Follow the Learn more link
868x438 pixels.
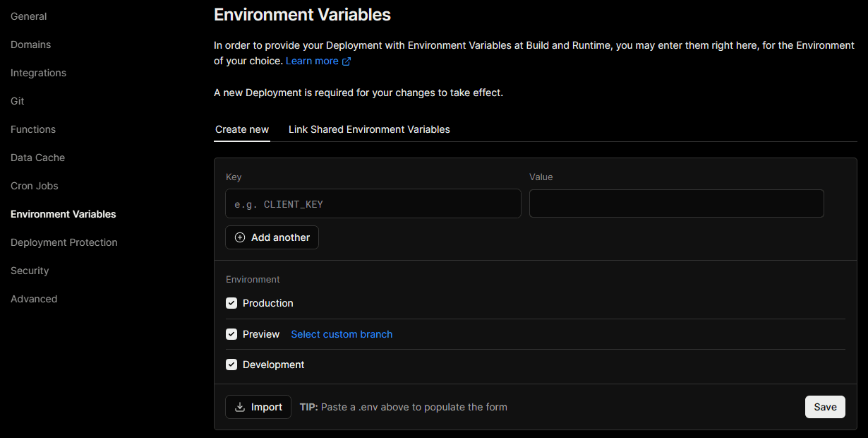pyautogui.click(x=312, y=61)
